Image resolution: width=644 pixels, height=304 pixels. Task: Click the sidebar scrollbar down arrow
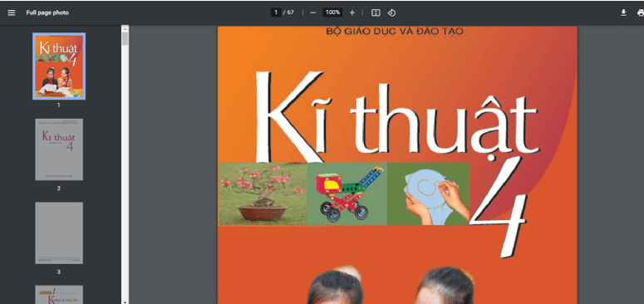click(x=125, y=302)
